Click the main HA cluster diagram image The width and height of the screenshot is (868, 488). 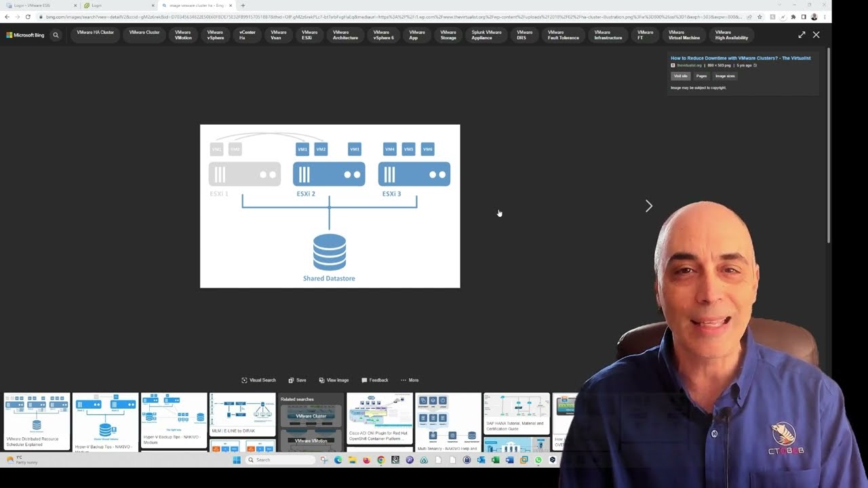click(x=330, y=206)
